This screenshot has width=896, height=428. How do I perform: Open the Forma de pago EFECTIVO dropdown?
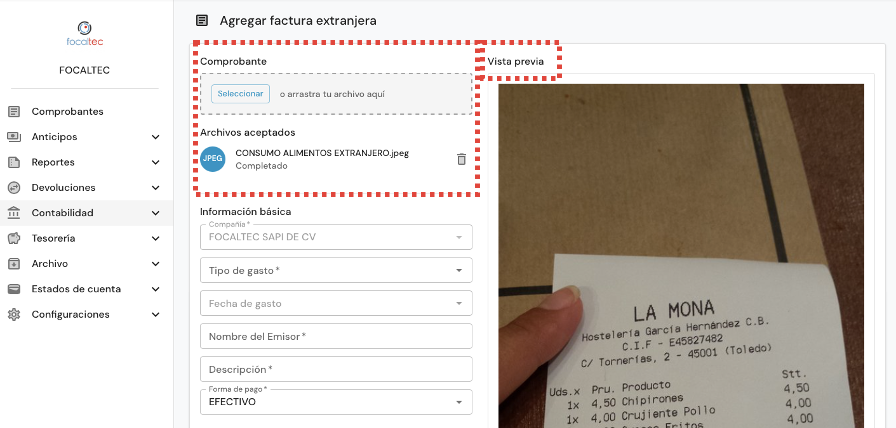[336, 402]
